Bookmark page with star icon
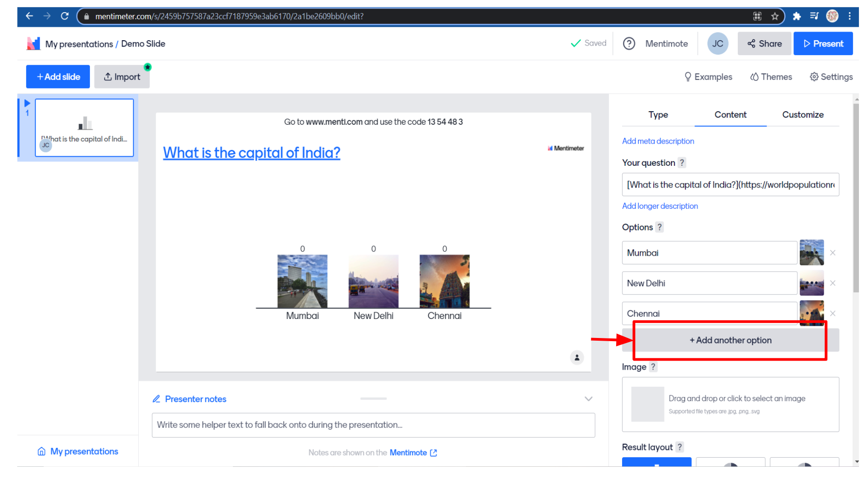 (x=775, y=16)
